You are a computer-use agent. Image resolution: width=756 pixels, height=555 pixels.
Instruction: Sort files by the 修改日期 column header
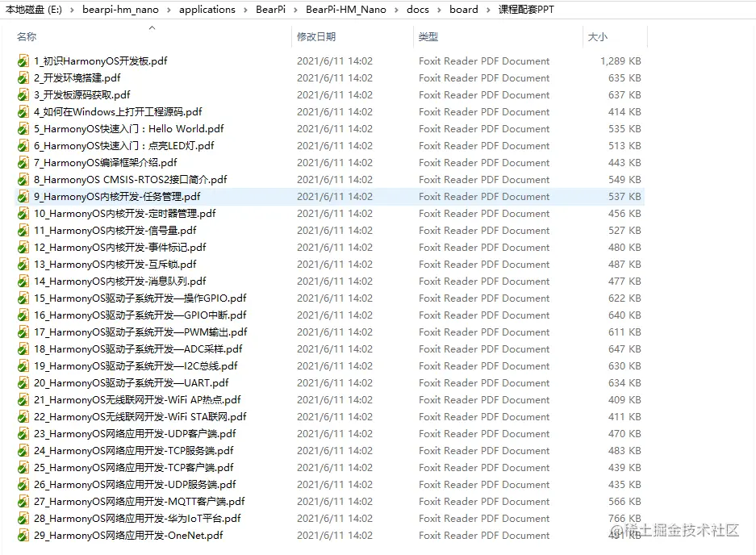tap(316, 36)
